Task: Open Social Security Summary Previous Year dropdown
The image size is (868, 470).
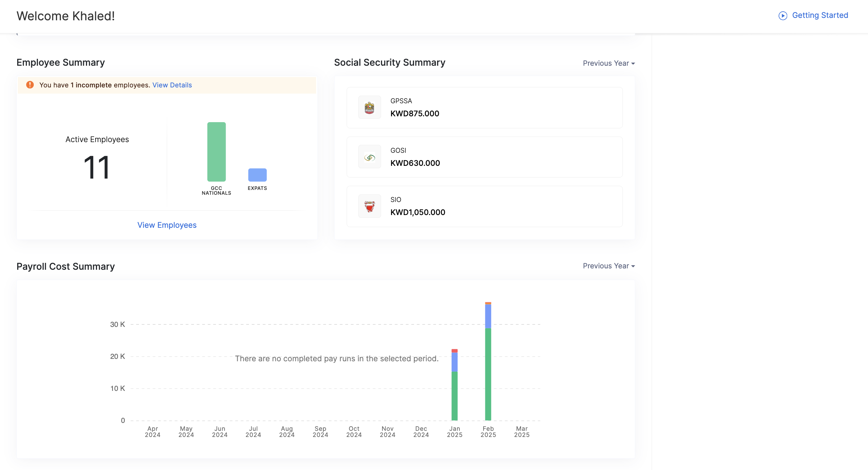Action: click(x=608, y=63)
